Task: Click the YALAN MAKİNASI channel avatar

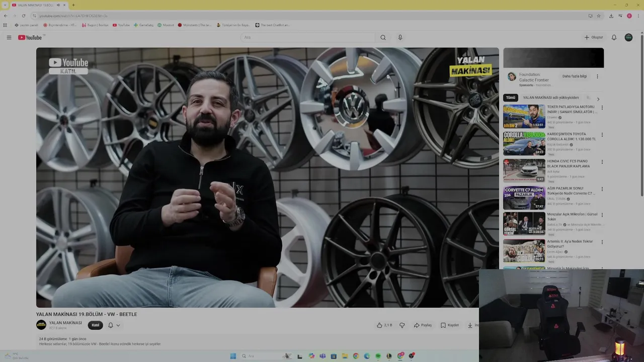Action: tap(41, 325)
